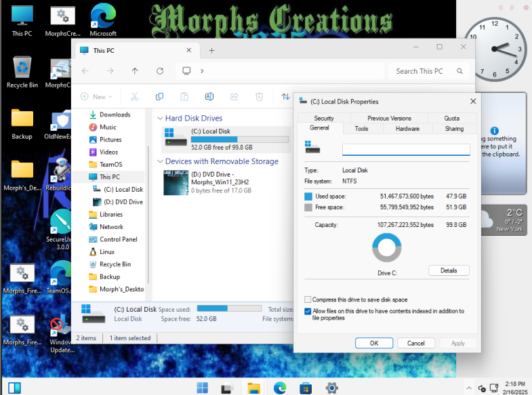Show hidden system tray icons
Image resolution: width=532 pixels, height=395 pixels.
click(469, 388)
